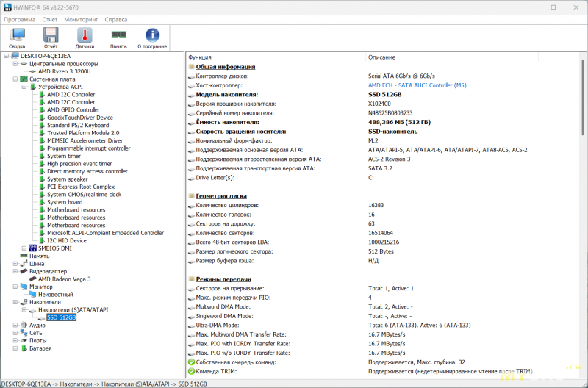Select PCI Express Root Complex

pos(81,187)
